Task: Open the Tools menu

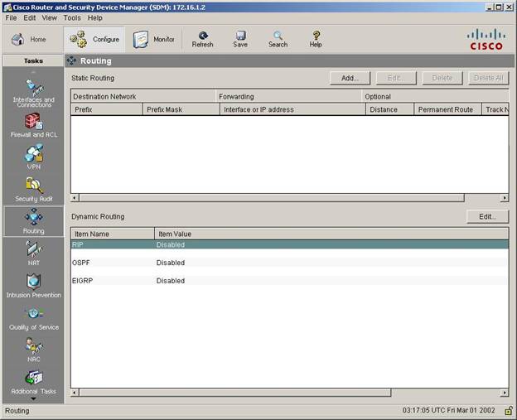Action: tap(72, 17)
